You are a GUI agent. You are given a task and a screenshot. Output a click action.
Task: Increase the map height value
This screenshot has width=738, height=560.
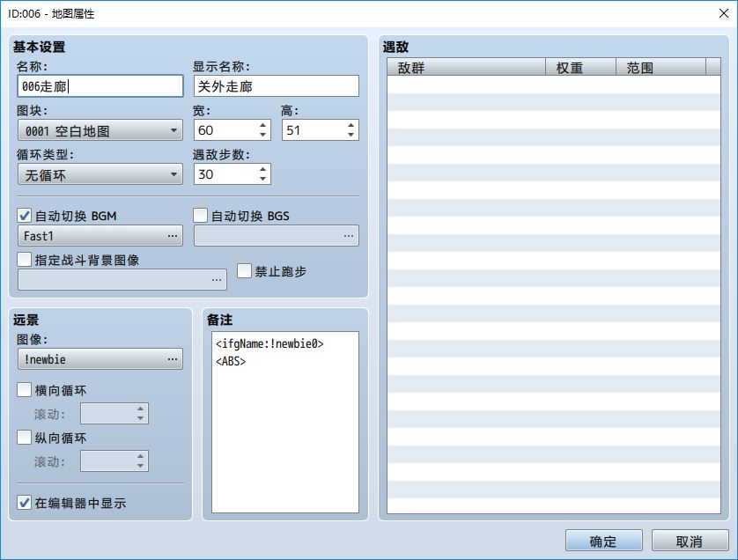coord(351,125)
